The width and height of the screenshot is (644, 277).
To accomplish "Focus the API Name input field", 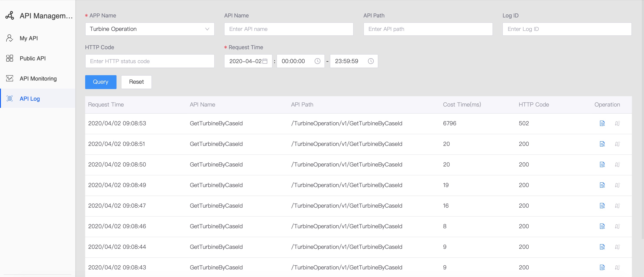I will tap(289, 29).
